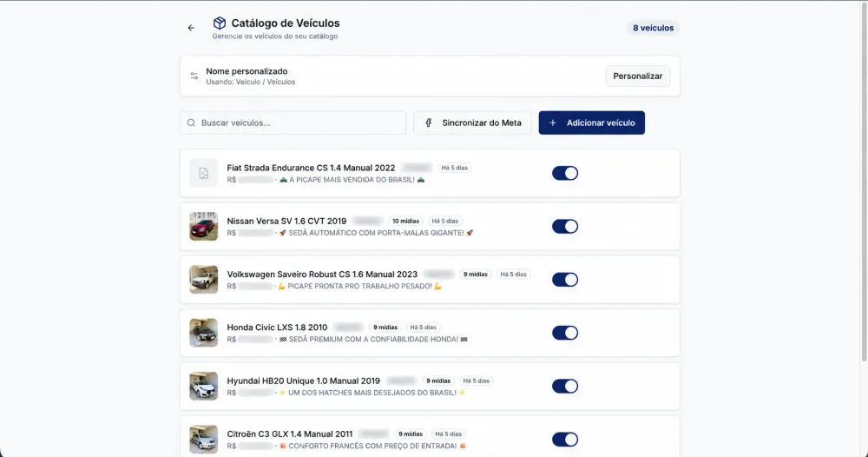This screenshot has width=868, height=457.
Task: Click SEDÃ AUTOMÁTICO COM PORTA-MALAS GIGANTE description
Action: 377,233
